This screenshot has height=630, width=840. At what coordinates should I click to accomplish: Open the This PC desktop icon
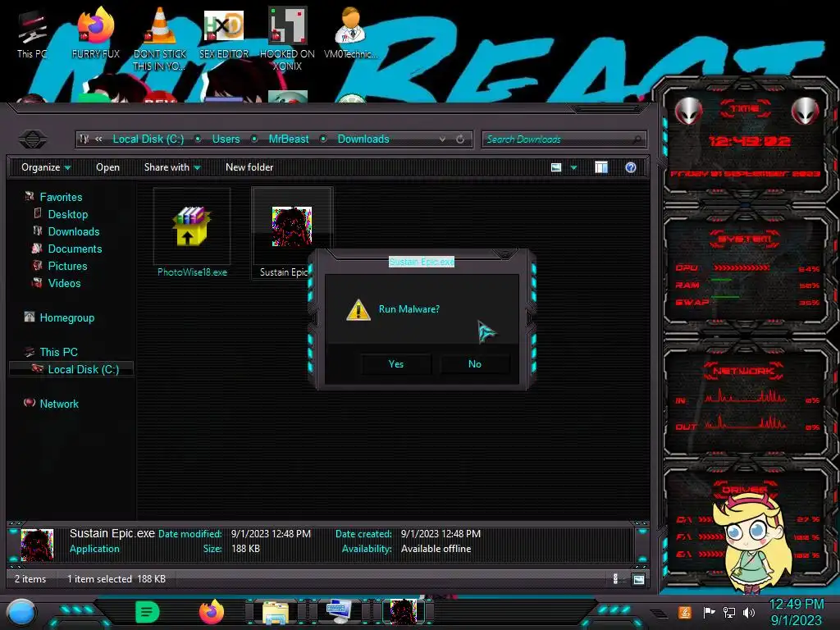pos(32,34)
